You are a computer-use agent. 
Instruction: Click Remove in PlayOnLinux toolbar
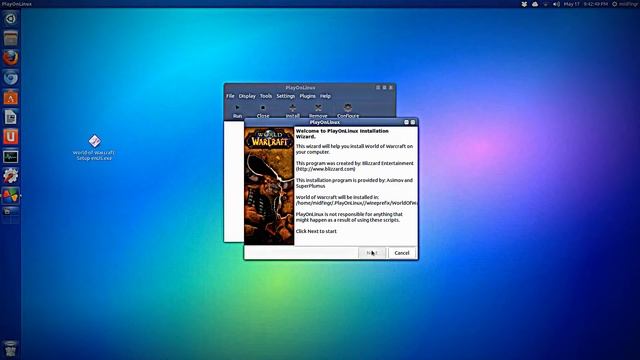click(318, 111)
